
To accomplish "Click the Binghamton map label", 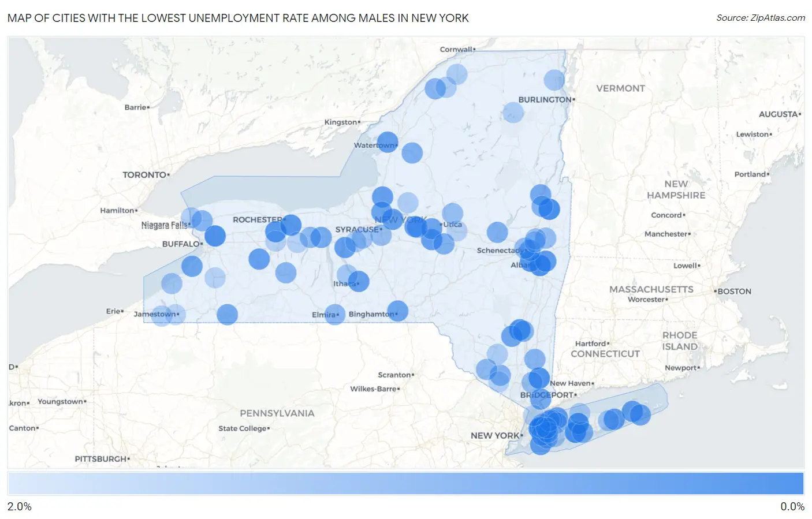I will (371, 314).
